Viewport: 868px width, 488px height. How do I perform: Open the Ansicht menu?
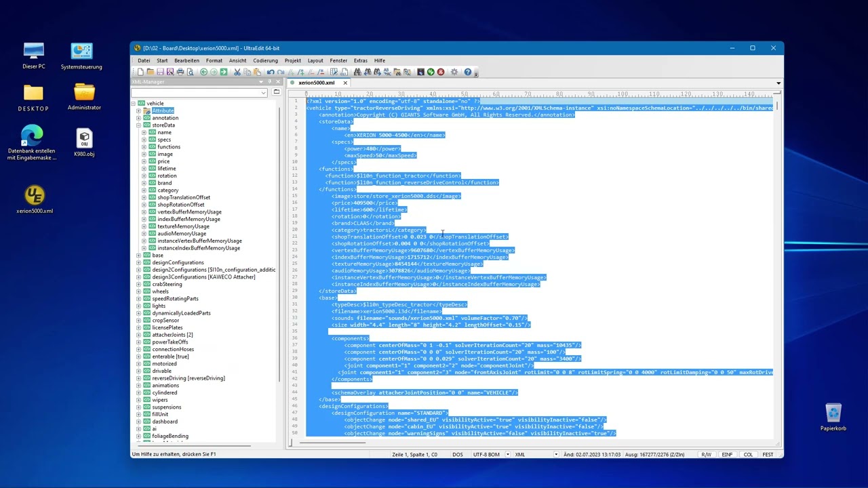tap(237, 60)
